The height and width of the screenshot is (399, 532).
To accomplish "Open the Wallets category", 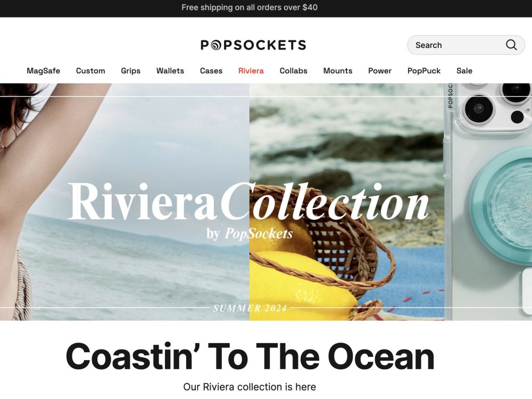I will pyautogui.click(x=170, y=71).
